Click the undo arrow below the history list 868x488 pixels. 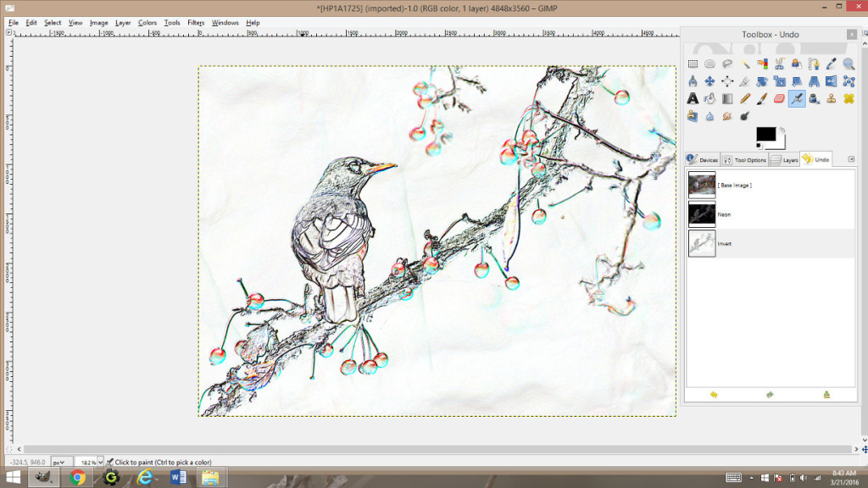coord(715,396)
